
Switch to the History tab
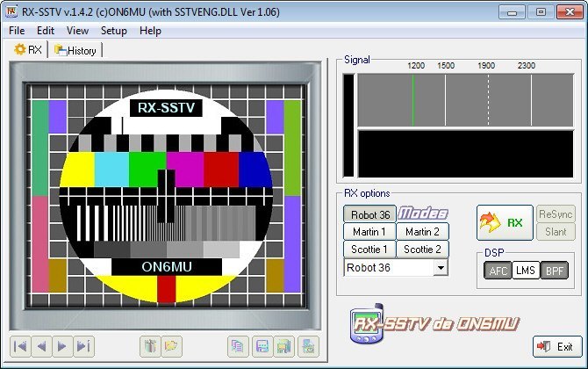(75, 50)
